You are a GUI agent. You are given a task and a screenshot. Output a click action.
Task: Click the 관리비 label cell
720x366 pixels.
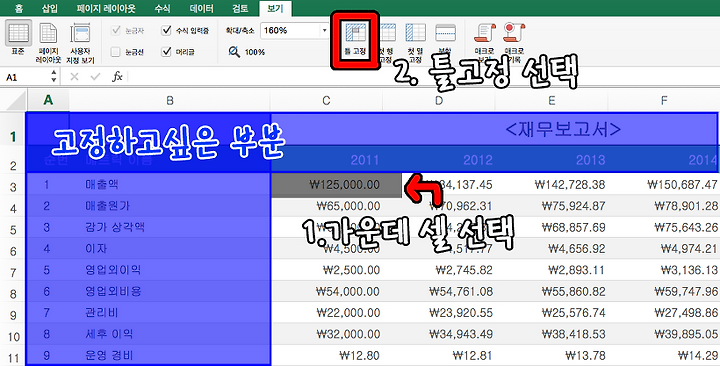coord(170,312)
